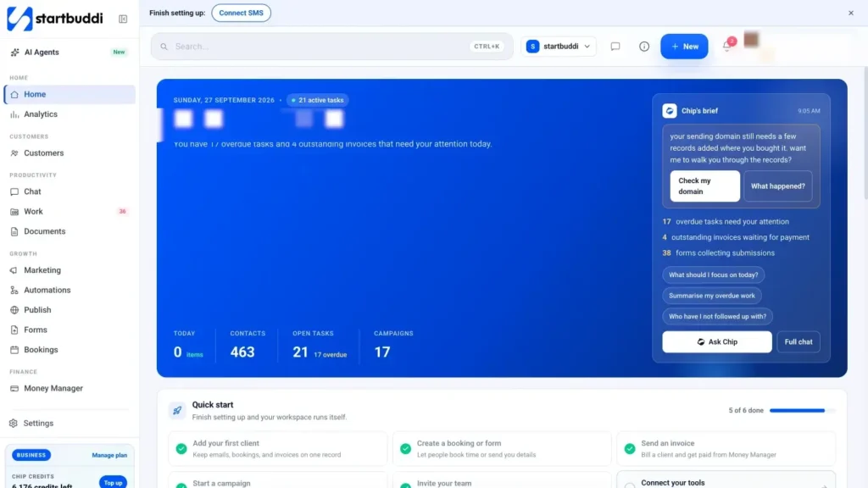Click the Settings gear icon
The width and height of the screenshot is (868, 488).
14,424
